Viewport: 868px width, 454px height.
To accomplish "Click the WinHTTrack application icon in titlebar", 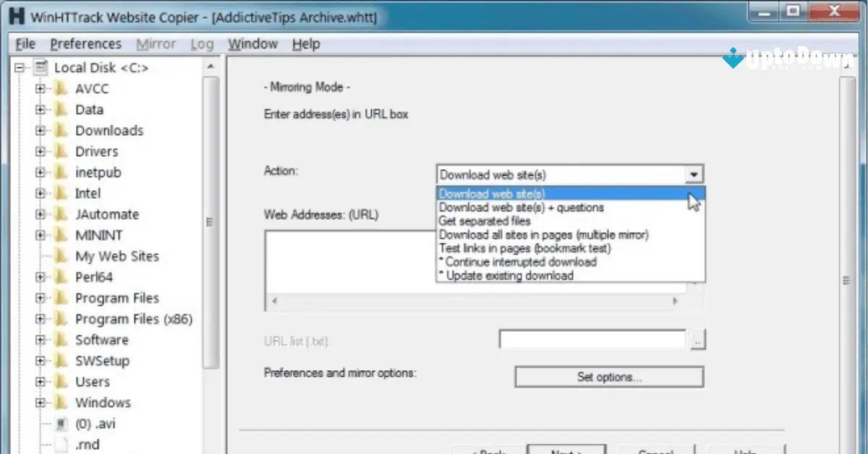I will pyautogui.click(x=16, y=15).
